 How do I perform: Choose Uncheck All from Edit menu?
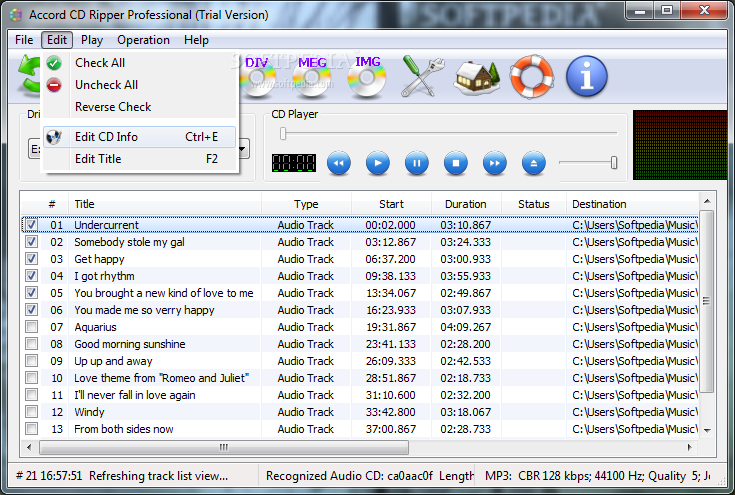pos(139,85)
